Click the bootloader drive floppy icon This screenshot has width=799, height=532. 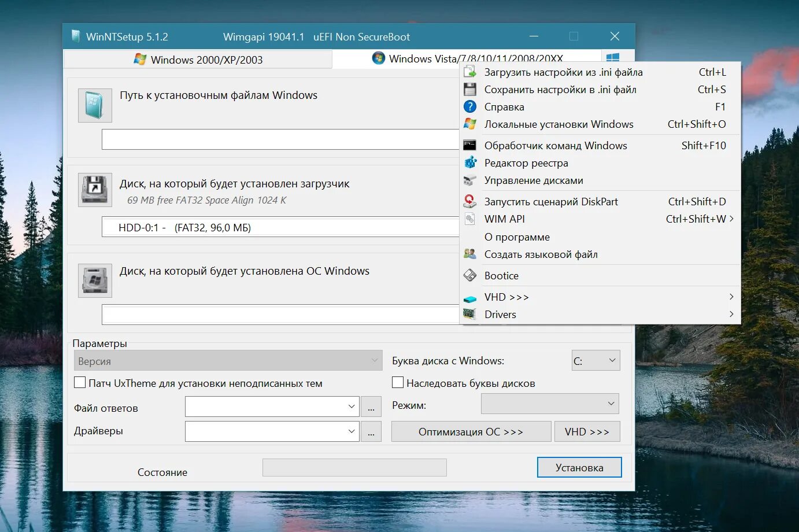(95, 190)
